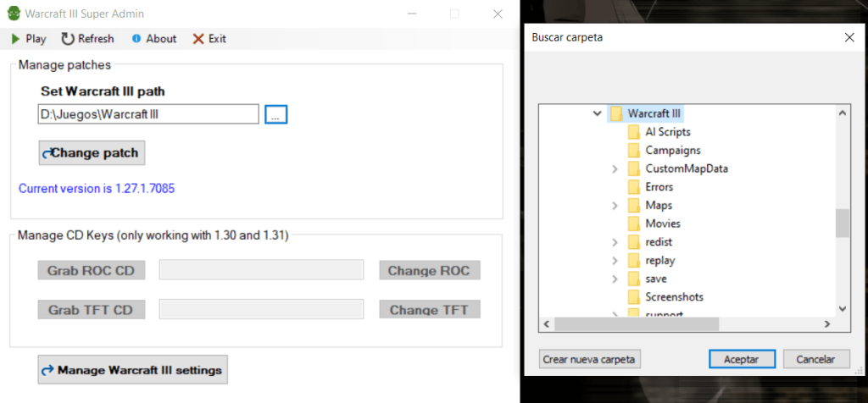Viewport: 868px width, 403px height.
Task: Click the left horizontal scroll arrow
Action: click(547, 324)
